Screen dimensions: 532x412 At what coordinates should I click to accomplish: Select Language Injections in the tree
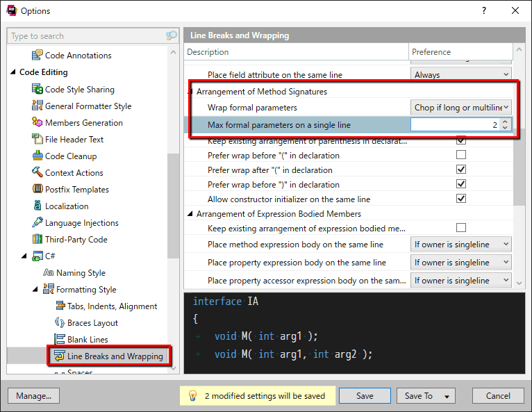coord(82,223)
